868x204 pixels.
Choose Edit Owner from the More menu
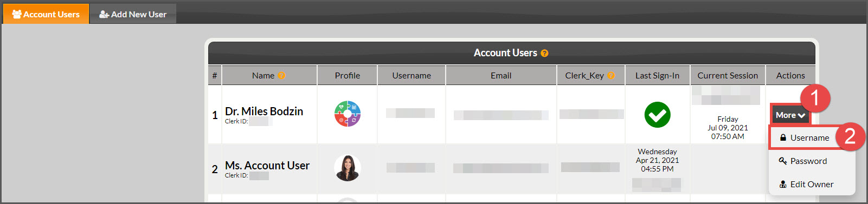812,185
